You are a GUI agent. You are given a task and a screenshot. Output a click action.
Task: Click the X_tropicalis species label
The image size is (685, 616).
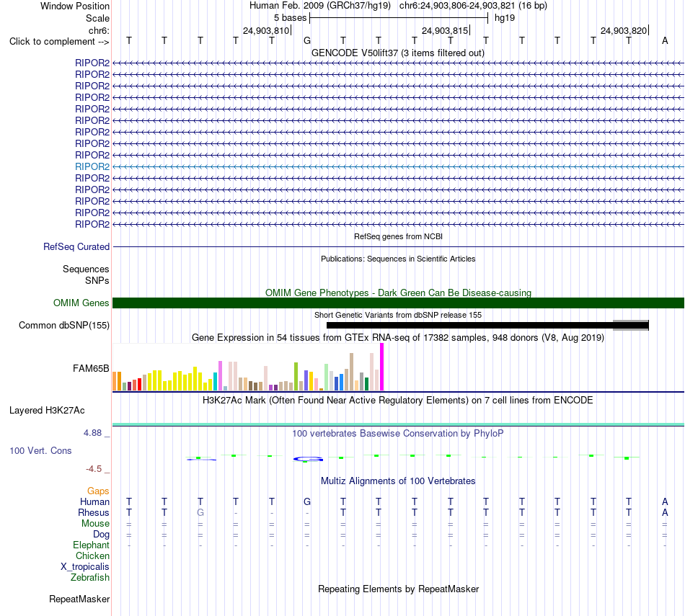click(85, 567)
